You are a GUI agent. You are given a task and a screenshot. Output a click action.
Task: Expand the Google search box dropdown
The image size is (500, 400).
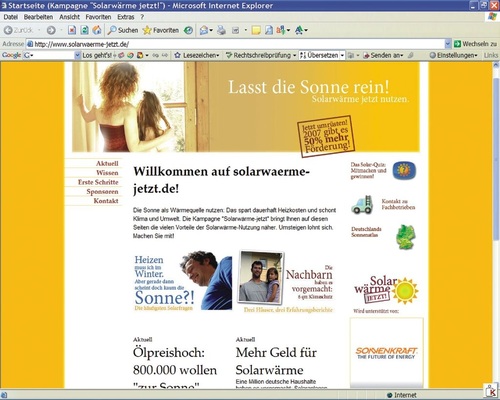77,55
